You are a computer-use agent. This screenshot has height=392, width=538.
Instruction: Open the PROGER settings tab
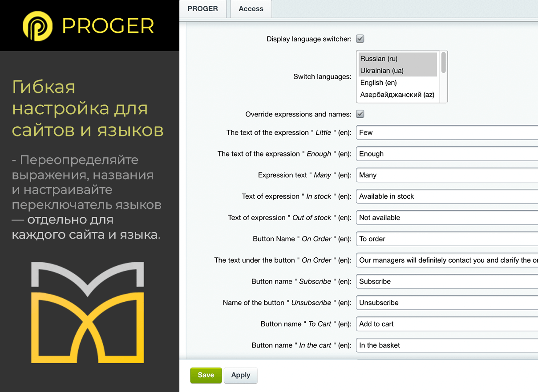point(203,9)
